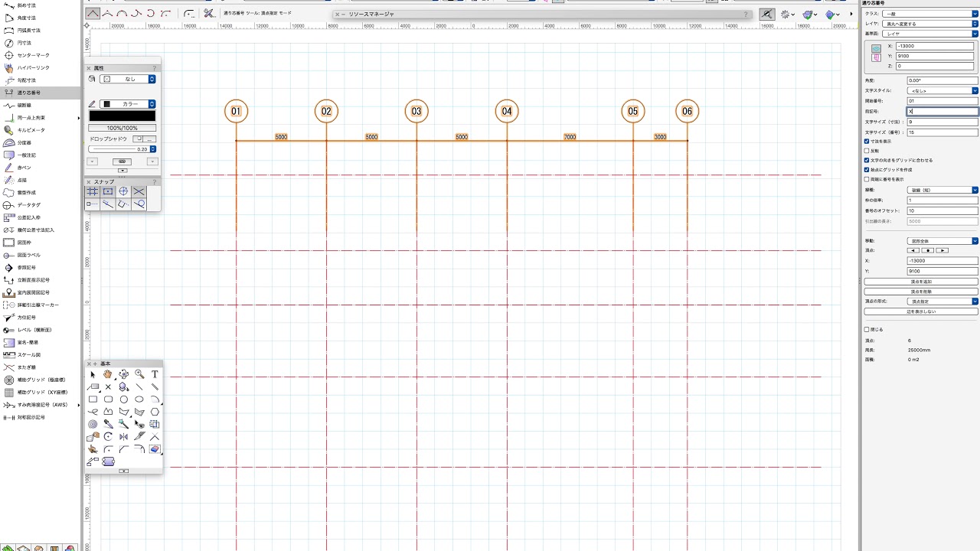This screenshot has height=551, width=980.
Task: Select the 赤ペン redline tool
Action: (x=40, y=168)
